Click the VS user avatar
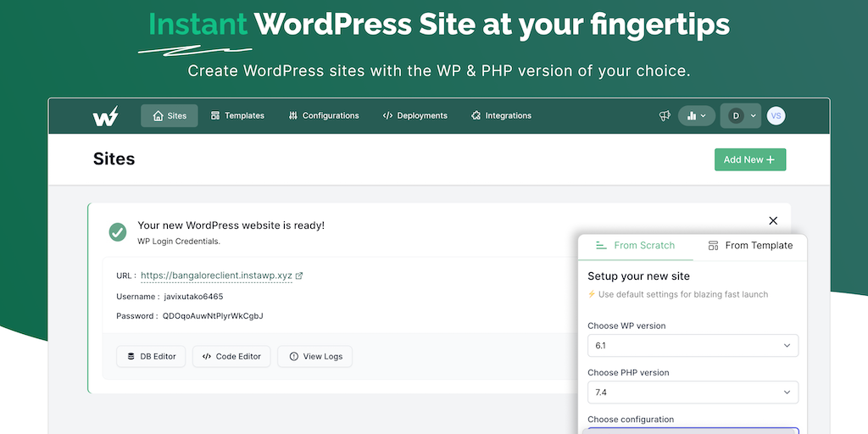Image resolution: width=868 pixels, height=434 pixels. 776,116
